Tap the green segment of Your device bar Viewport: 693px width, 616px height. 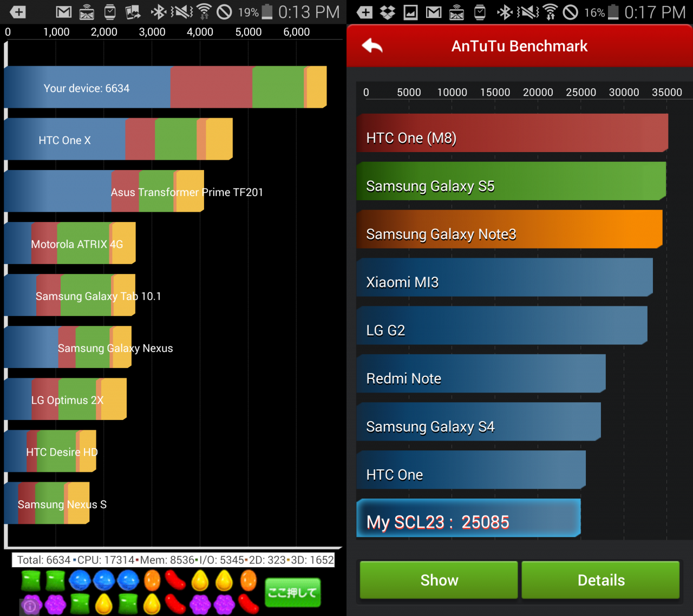(x=278, y=87)
